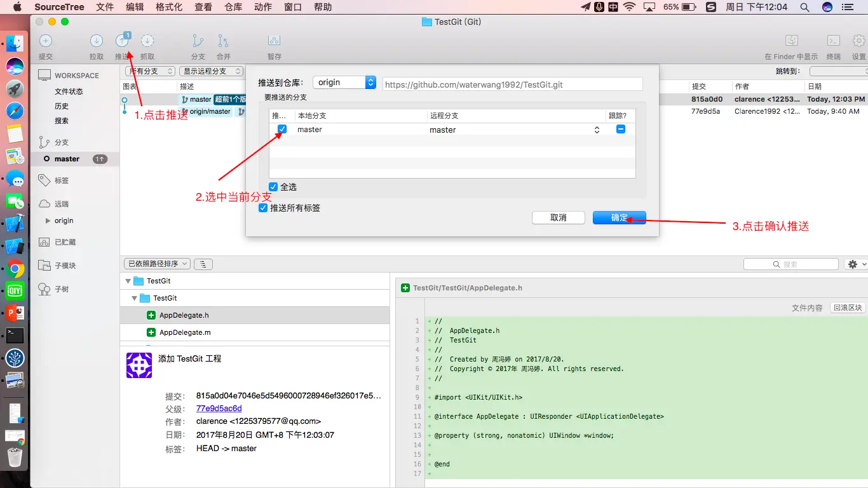Open Search (搜索) in sidebar
Viewport: 868px width, 488px height.
click(x=62, y=121)
